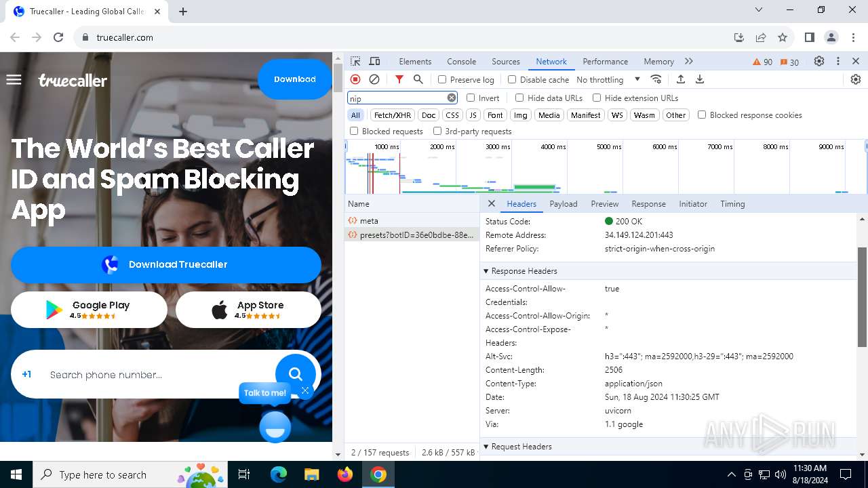Open Truecaller hamburger menu
The height and width of the screenshot is (488, 868).
tap(14, 79)
